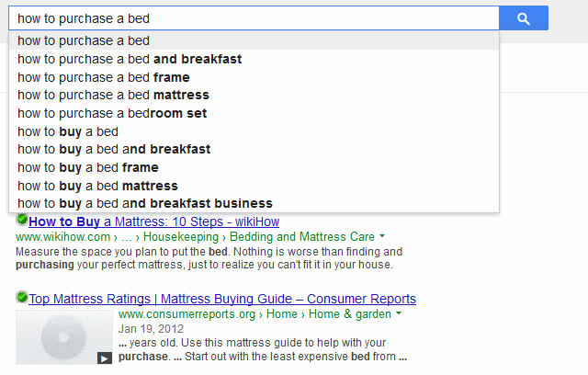Click the blue magnifier search button
588x375 pixels.
tap(524, 18)
